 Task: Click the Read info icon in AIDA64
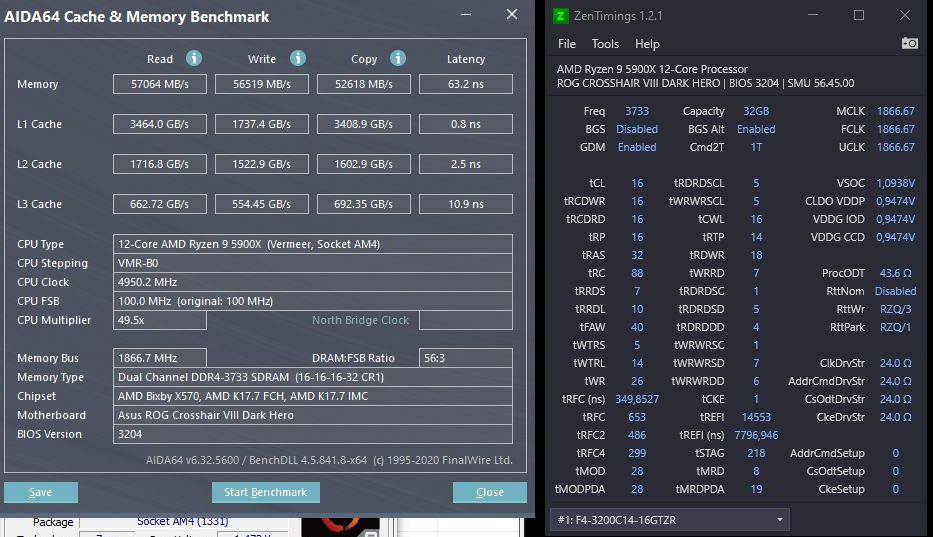tap(193, 58)
